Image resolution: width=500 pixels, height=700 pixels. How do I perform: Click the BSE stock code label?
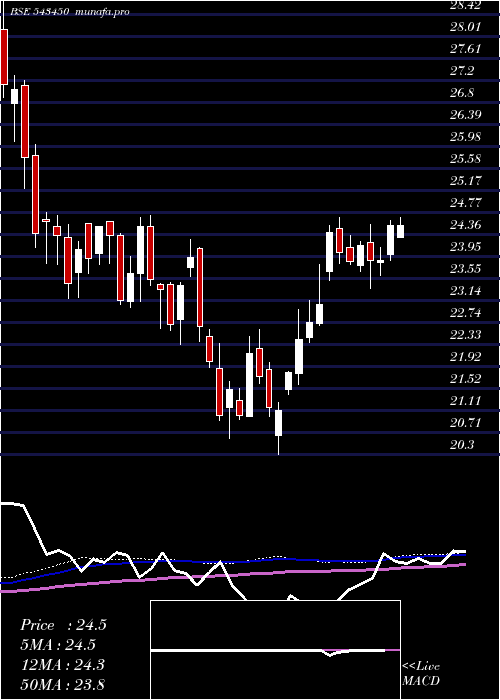coord(39,12)
